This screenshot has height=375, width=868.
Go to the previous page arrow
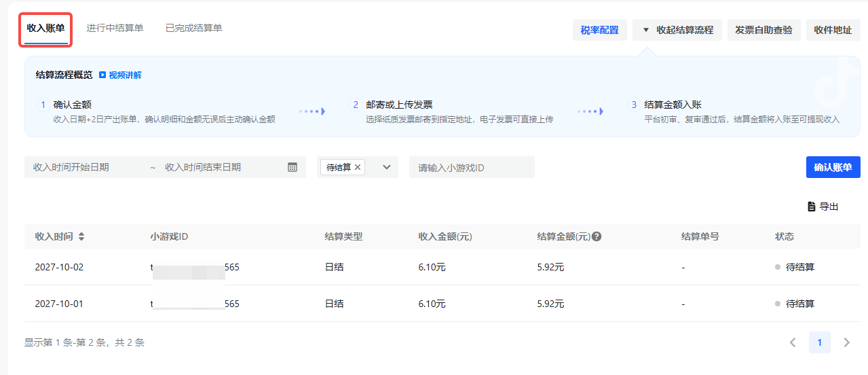pos(793,342)
